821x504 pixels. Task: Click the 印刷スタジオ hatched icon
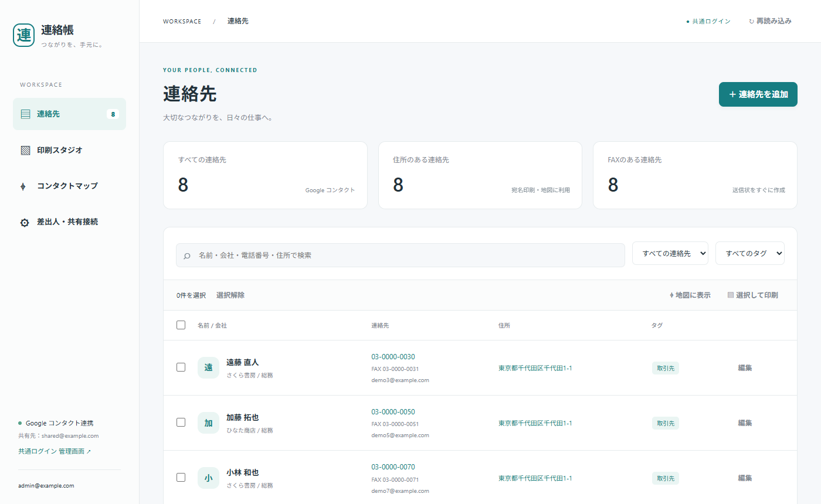coord(25,151)
